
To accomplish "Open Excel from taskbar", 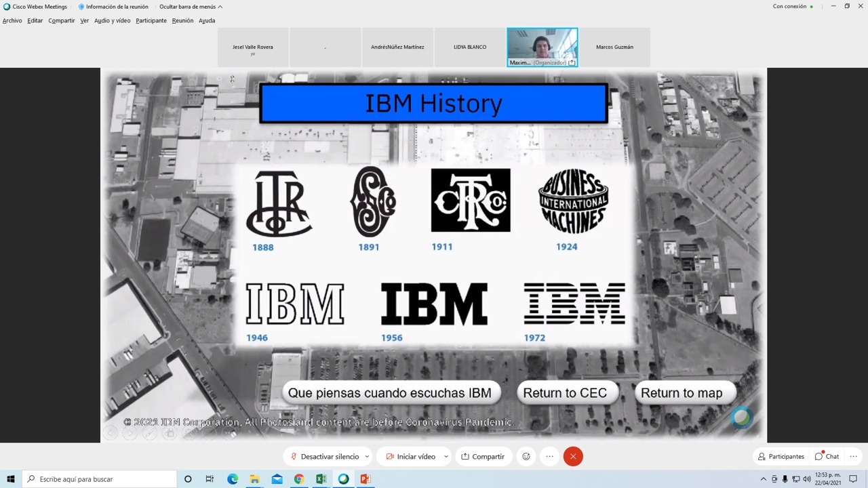I will coord(321,479).
